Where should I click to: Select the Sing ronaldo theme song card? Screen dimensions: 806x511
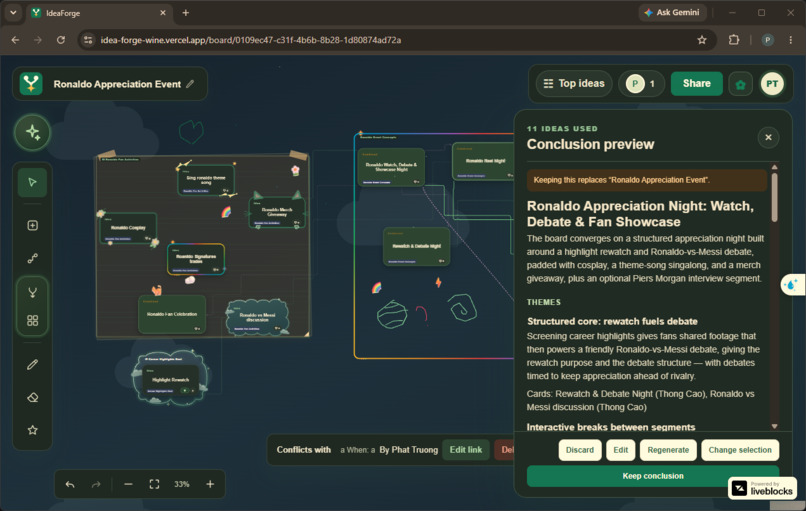pyautogui.click(x=206, y=182)
